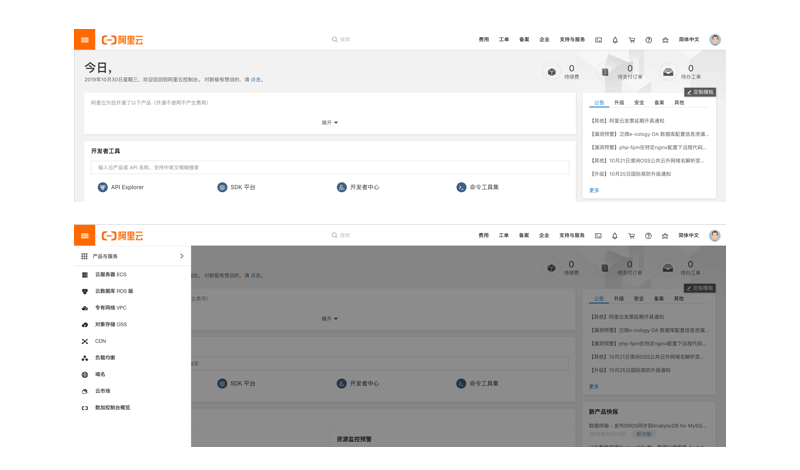Open the php-fpm nginx notice in top screenshot

(648, 147)
